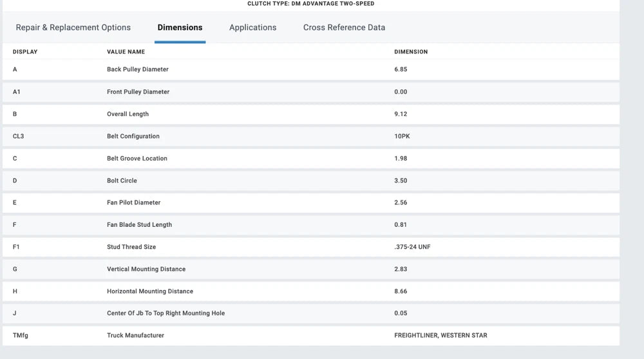Click the DISPLAY column header

click(x=25, y=52)
